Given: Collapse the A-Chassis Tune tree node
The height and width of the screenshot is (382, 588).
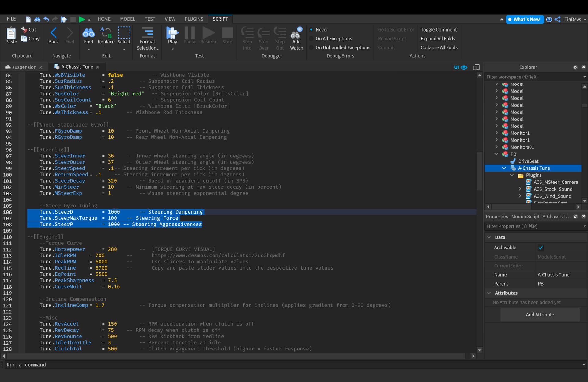Looking at the screenshot, I should pos(504,168).
